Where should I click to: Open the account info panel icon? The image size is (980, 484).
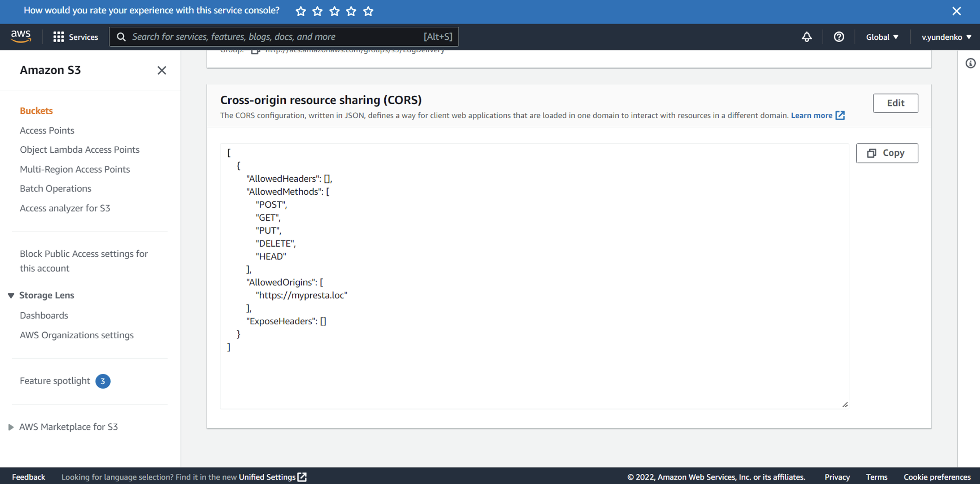(x=971, y=63)
